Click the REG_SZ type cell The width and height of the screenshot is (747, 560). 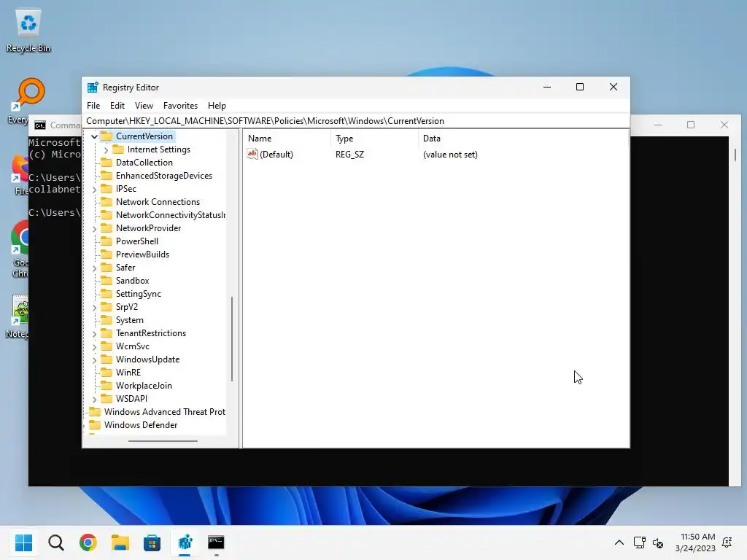[349, 155]
